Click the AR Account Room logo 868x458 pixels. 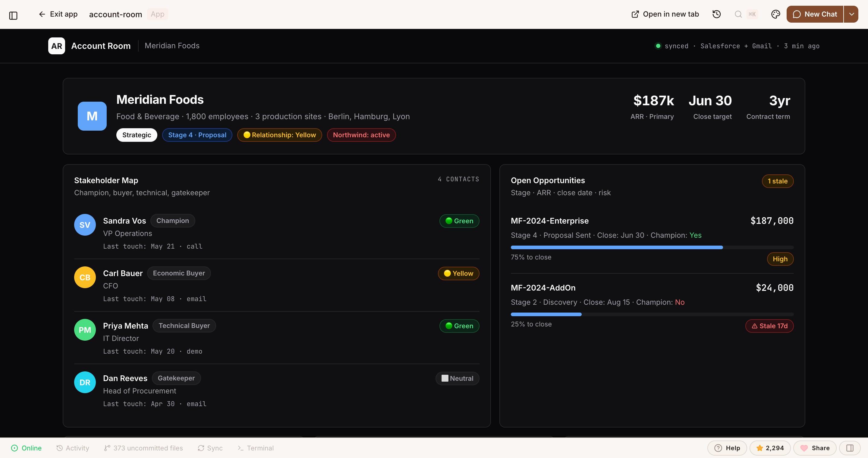tap(57, 46)
